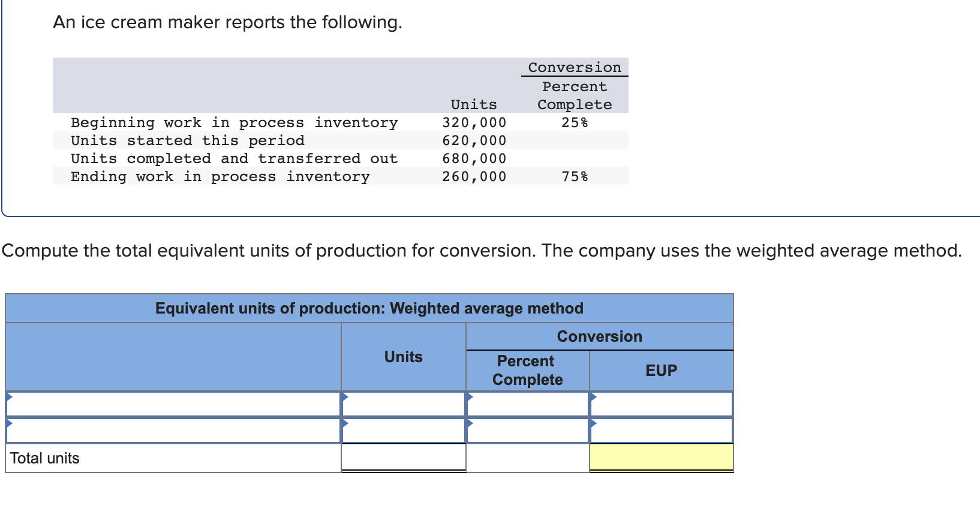Click the yellow Total units EUP cell
The image size is (980, 512).
662,458
